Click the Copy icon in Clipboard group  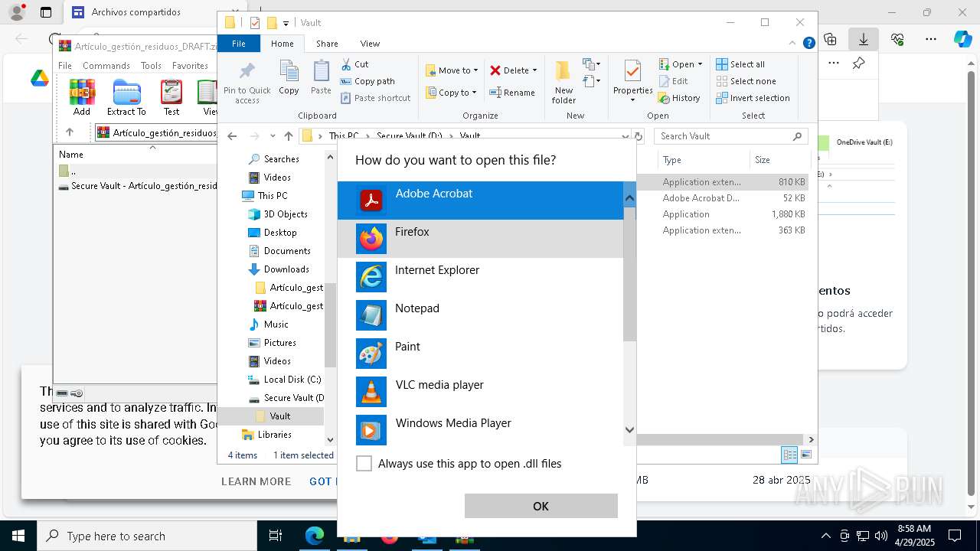pos(289,78)
